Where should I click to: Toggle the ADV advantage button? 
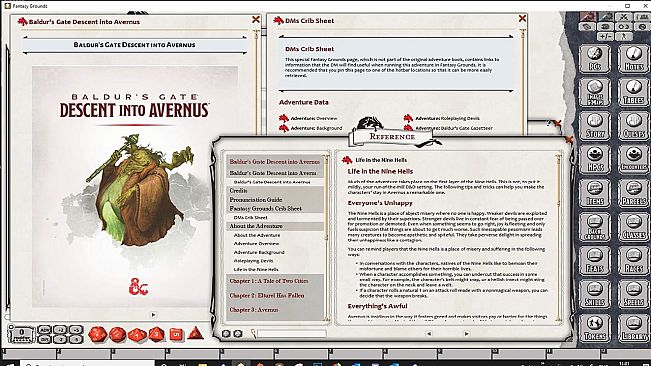click(x=44, y=330)
